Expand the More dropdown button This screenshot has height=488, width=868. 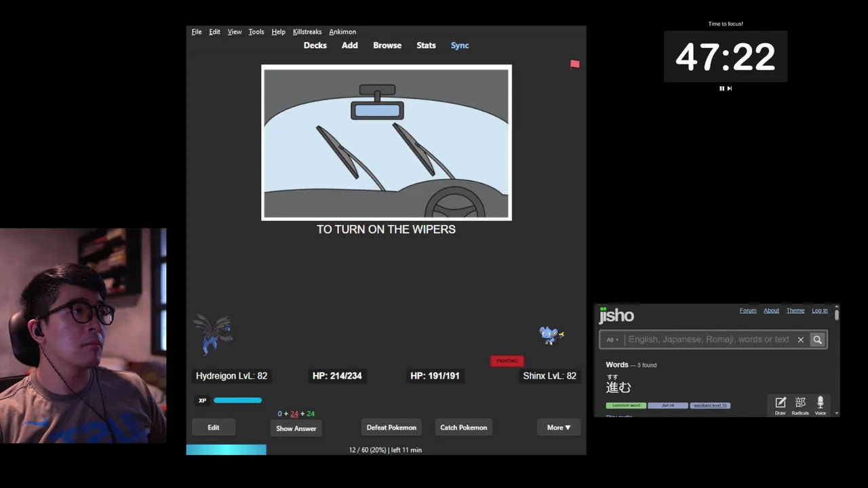559,427
